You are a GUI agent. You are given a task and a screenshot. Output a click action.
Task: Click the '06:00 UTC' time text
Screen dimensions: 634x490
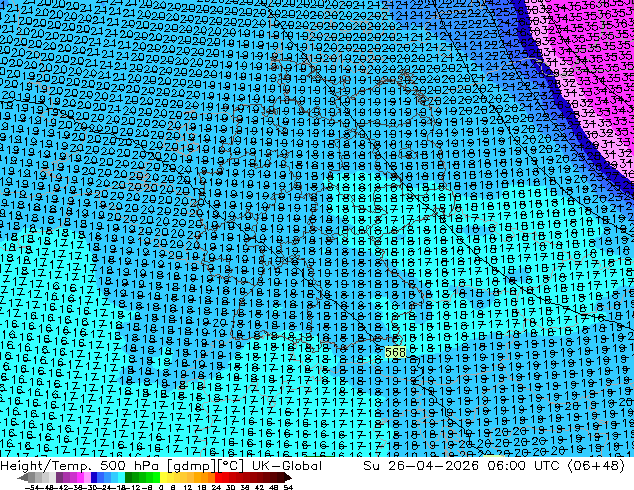[523, 466]
